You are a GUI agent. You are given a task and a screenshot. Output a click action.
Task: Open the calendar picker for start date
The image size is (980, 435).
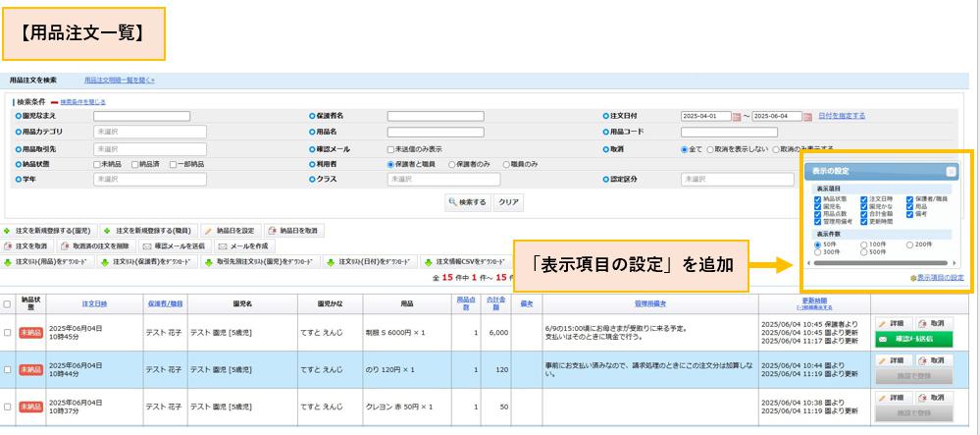click(x=738, y=116)
